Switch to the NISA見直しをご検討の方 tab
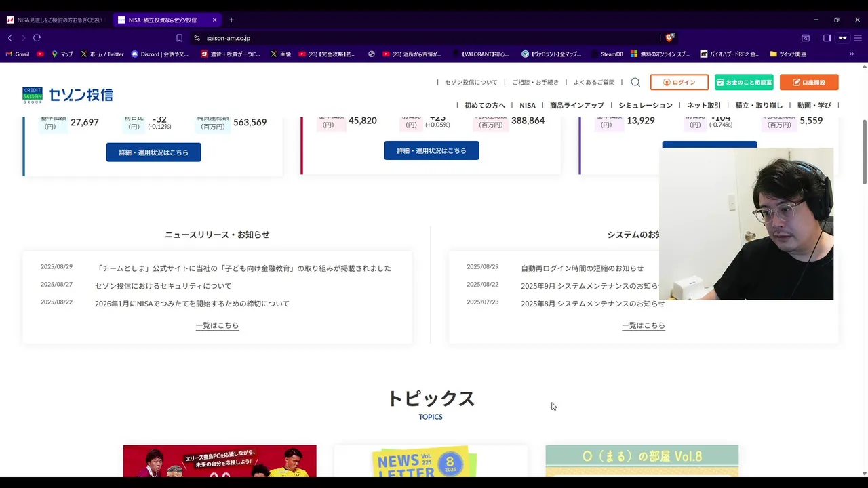868x488 pixels. (55, 20)
